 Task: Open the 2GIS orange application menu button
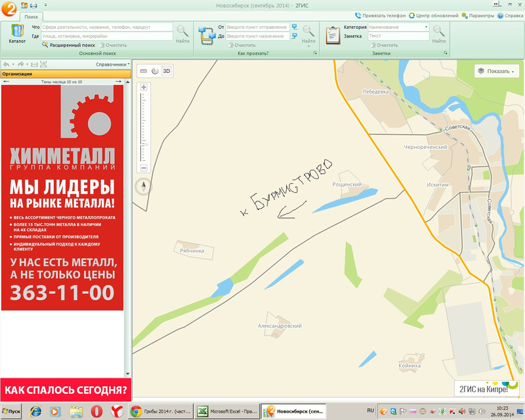[x=9, y=9]
